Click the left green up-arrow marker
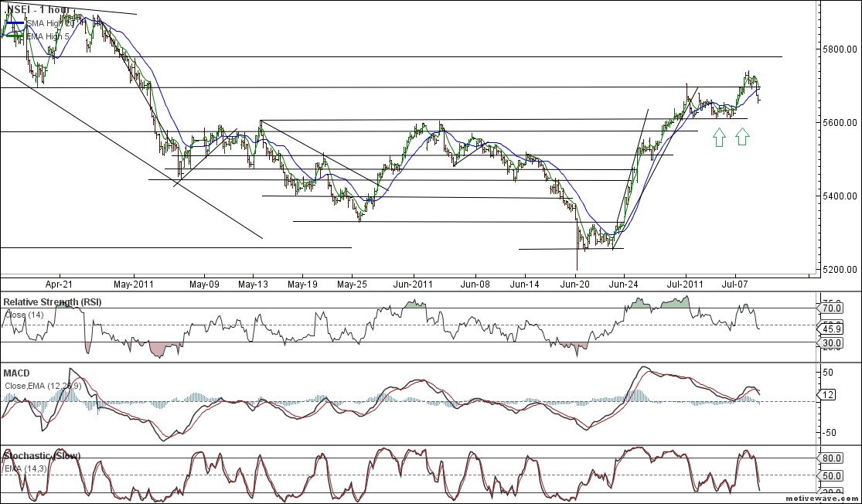Screen dimensions: 862x504 tap(719, 138)
